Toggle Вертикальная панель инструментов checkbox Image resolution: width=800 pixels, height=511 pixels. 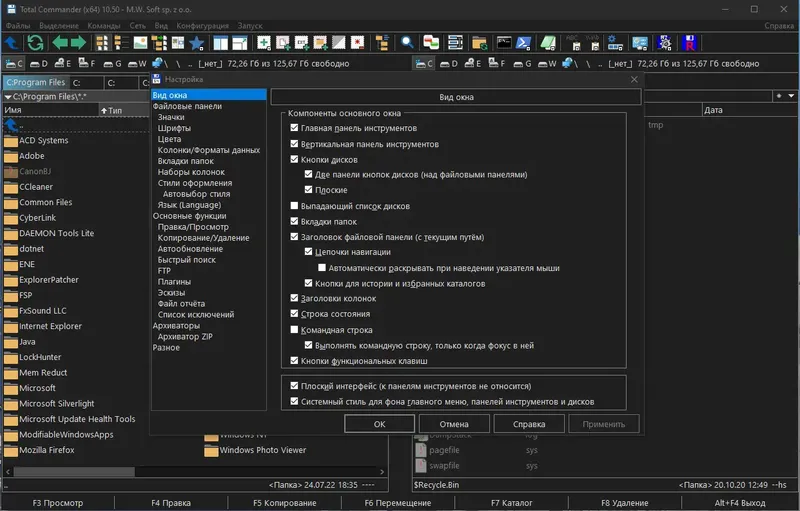[294, 144]
